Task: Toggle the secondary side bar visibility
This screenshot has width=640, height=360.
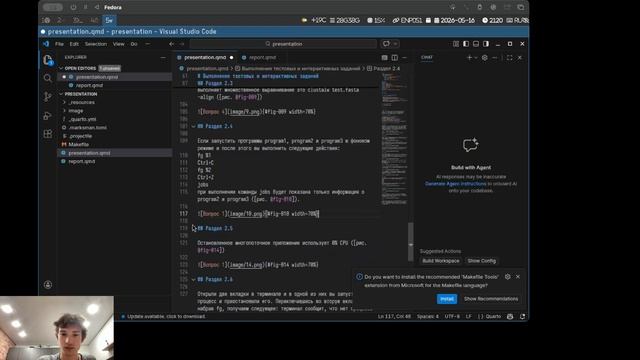Action: pos(486,44)
